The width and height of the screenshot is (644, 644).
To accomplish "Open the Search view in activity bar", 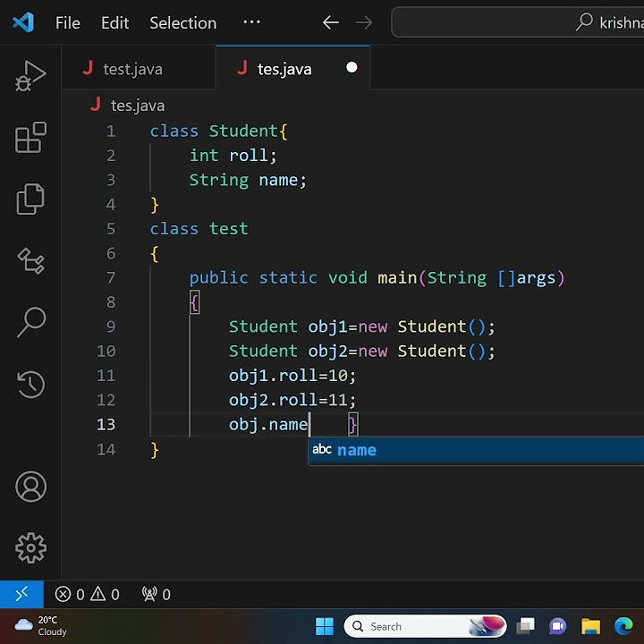I will click(30, 322).
